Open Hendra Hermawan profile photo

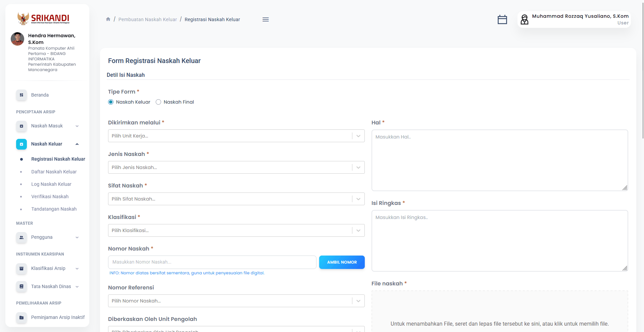[17, 39]
